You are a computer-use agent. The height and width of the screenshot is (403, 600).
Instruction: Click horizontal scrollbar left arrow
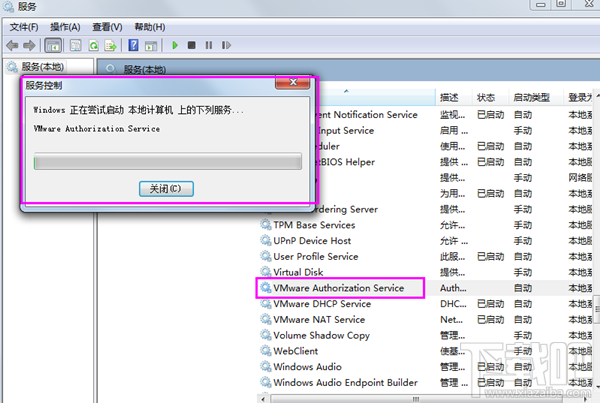(263, 399)
